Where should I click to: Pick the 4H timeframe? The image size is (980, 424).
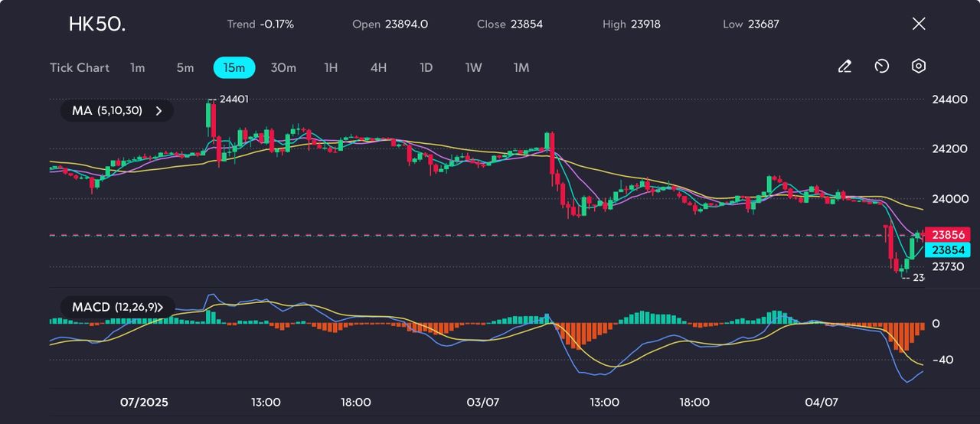tap(378, 67)
